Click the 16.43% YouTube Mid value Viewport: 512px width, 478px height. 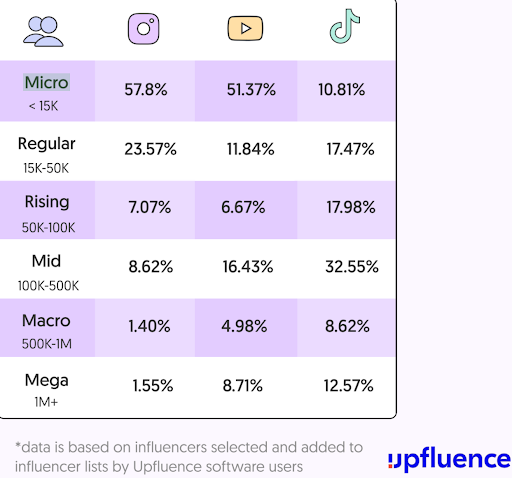click(x=248, y=267)
